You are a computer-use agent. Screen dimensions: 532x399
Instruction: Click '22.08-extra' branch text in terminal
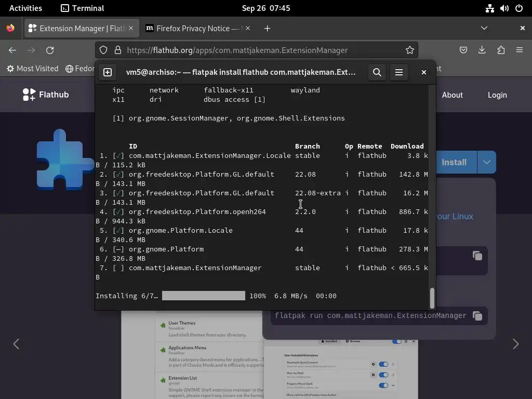coord(318,193)
